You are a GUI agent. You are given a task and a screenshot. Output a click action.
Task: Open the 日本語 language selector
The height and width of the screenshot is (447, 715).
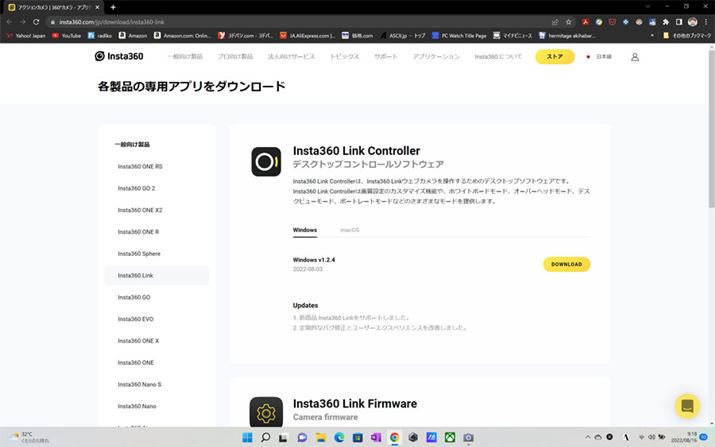(599, 57)
